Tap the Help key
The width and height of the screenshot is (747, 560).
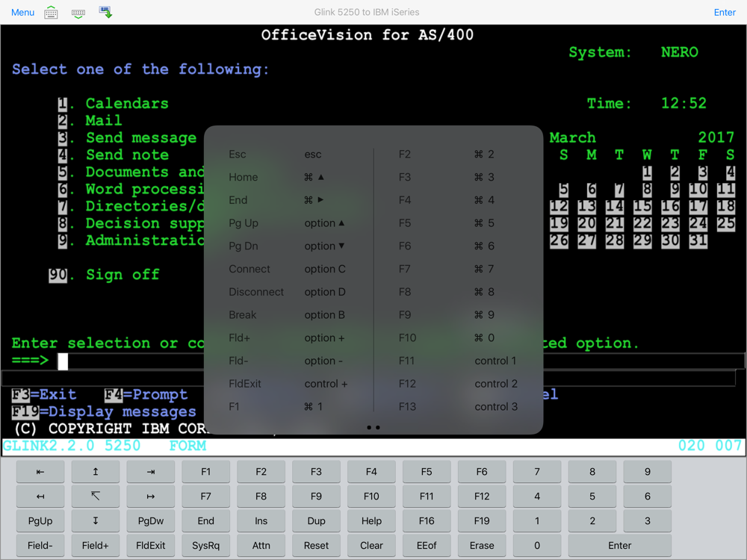(x=371, y=521)
